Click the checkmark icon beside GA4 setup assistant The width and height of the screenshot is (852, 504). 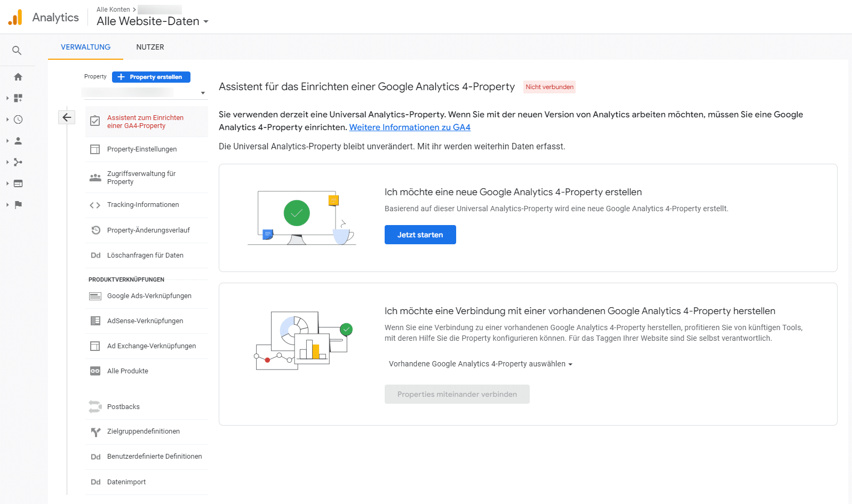point(95,121)
